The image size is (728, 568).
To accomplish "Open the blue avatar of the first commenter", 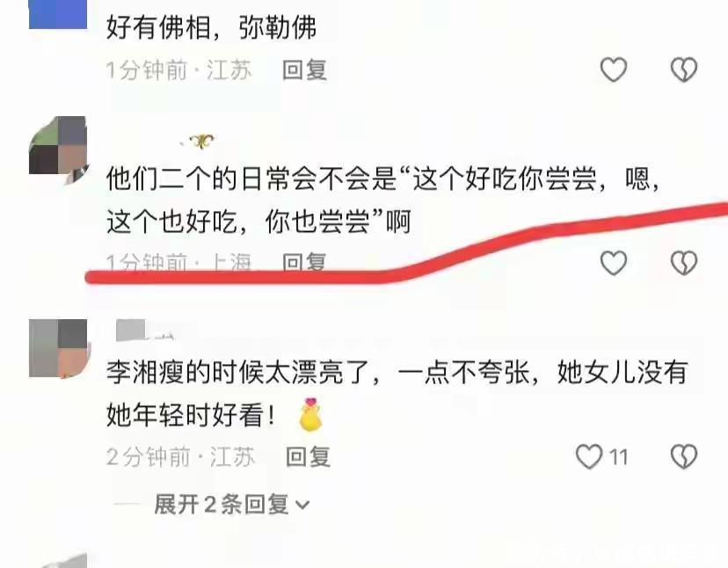I will coord(58,14).
